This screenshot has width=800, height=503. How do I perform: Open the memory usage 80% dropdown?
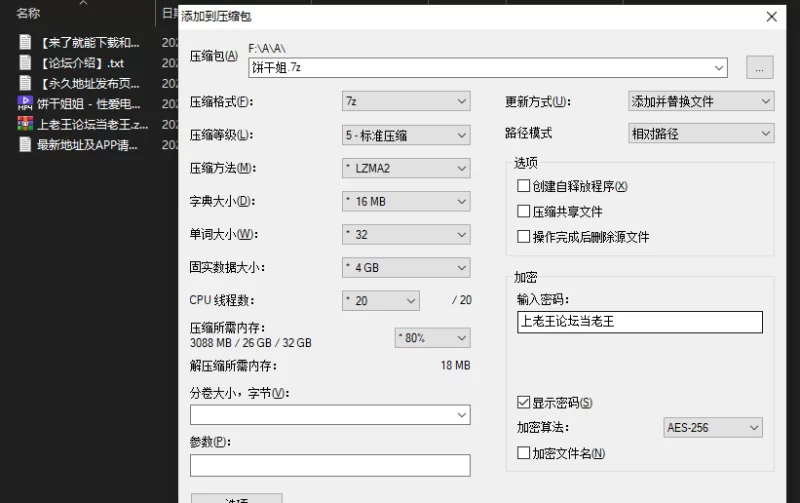pos(433,338)
